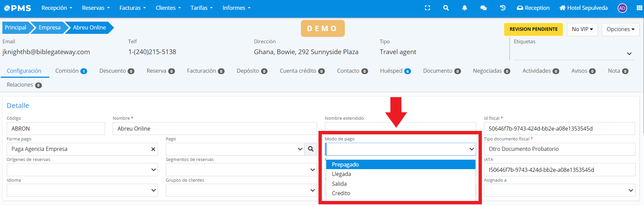Viewport: 644px width, 205px height.
Task: Go to the Principal breadcrumb
Action: pos(16,27)
